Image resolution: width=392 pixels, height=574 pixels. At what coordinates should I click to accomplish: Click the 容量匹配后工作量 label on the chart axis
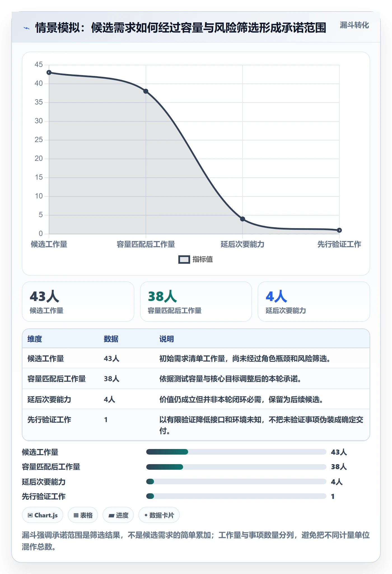tap(146, 244)
